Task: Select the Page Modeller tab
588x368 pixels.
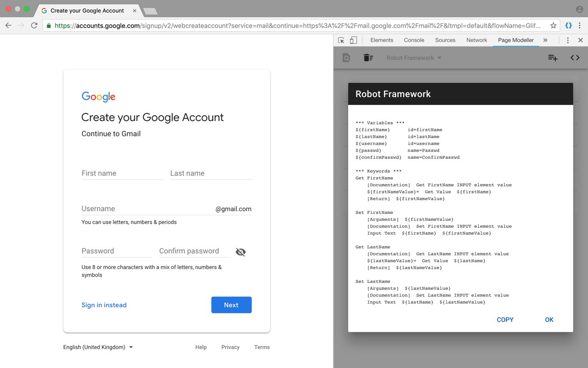Action: coord(516,40)
